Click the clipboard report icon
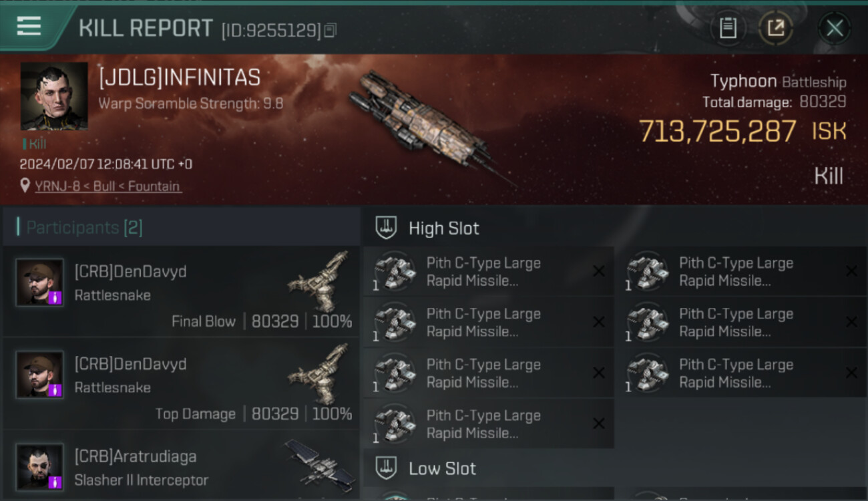This screenshot has width=868, height=501. (728, 28)
